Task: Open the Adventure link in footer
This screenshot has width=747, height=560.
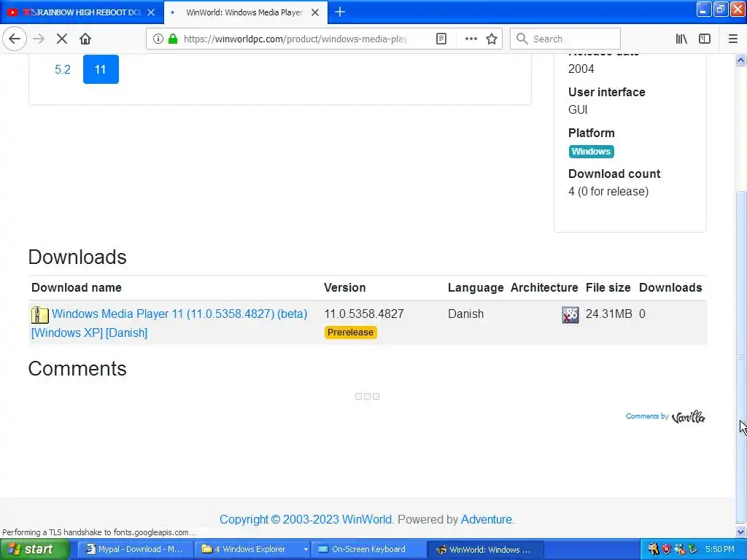Action: pos(487,519)
